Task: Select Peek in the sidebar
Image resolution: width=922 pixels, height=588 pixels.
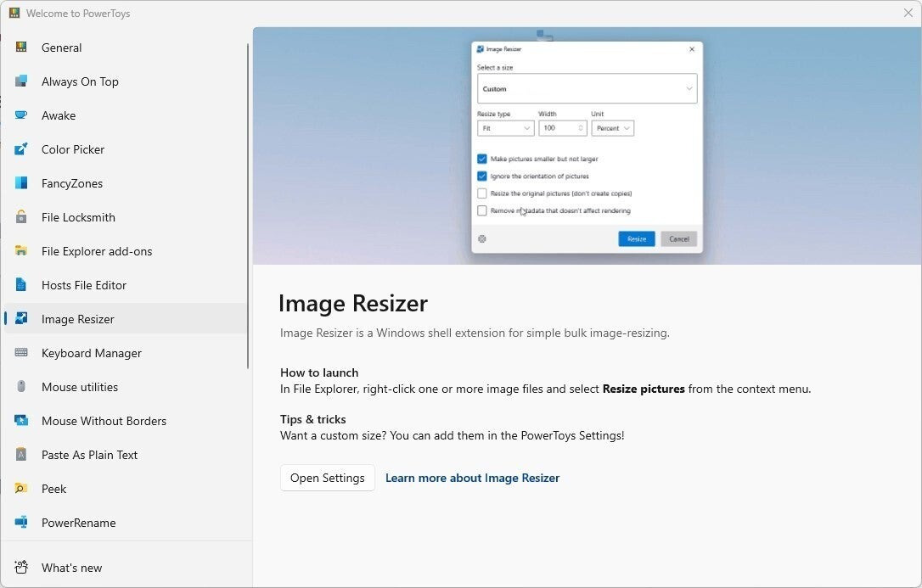Action: pos(126,489)
